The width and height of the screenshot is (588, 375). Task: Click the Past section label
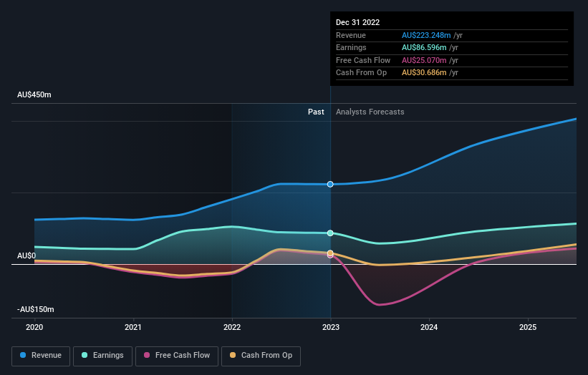pyautogui.click(x=316, y=112)
